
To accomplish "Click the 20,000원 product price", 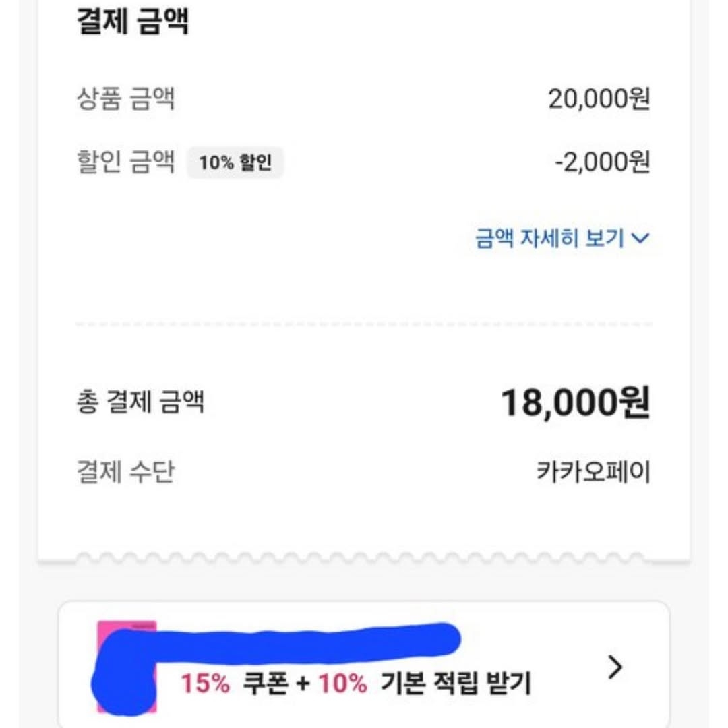I will click(599, 100).
